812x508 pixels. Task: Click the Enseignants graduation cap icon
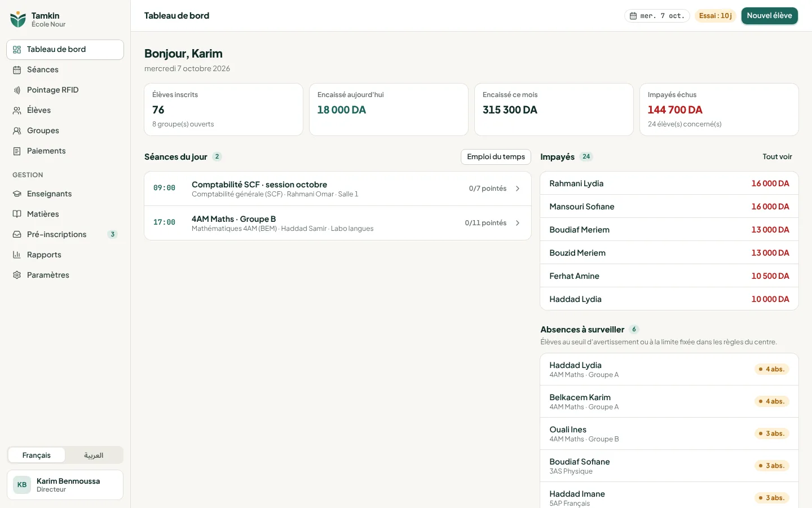coord(17,194)
